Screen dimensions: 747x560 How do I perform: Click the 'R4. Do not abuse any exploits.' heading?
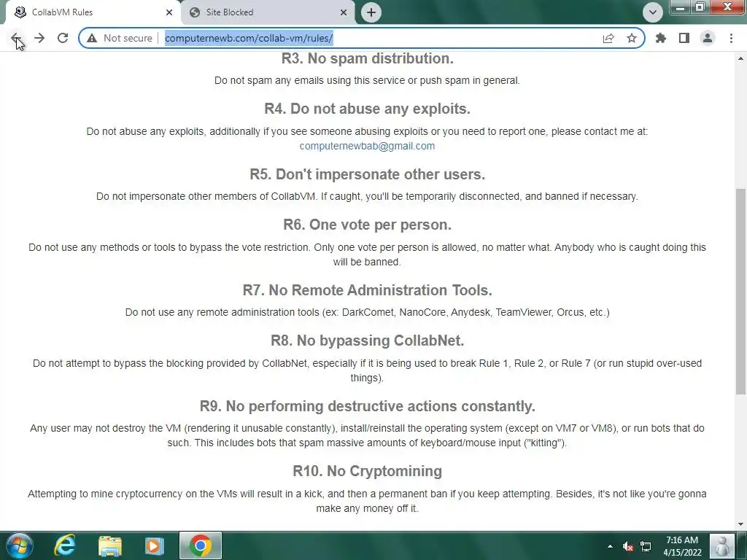(368, 109)
